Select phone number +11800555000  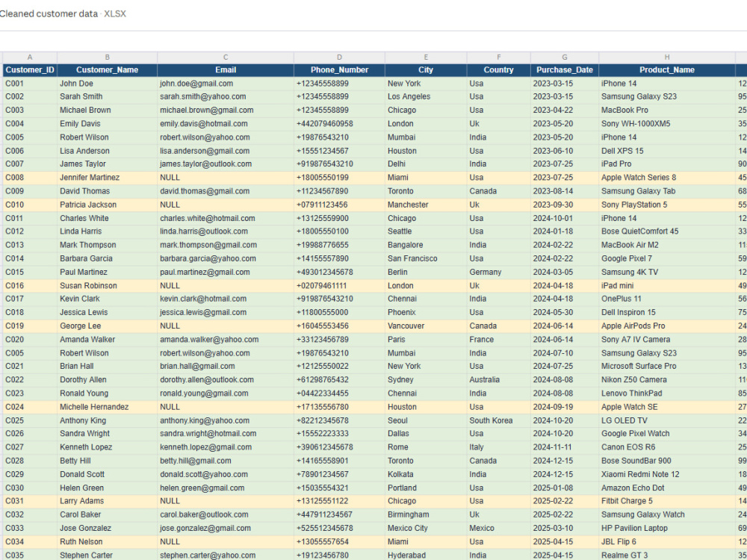pos(339,312)
